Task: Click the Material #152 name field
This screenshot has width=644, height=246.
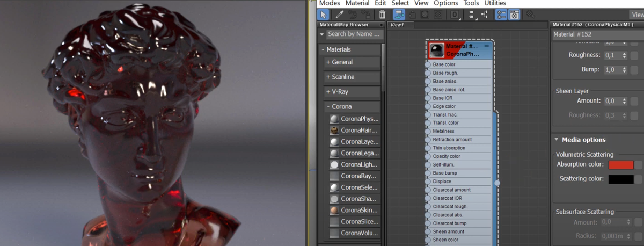Action: 598,34
